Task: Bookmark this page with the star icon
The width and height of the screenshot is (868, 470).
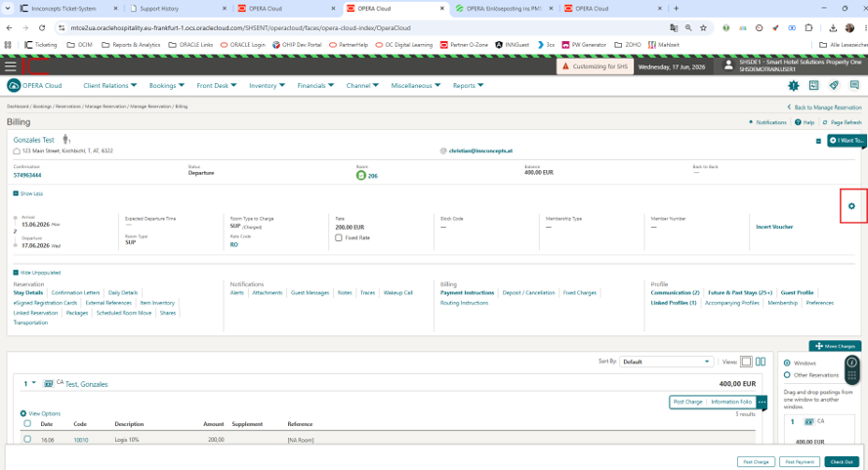Action: [703, 27]
